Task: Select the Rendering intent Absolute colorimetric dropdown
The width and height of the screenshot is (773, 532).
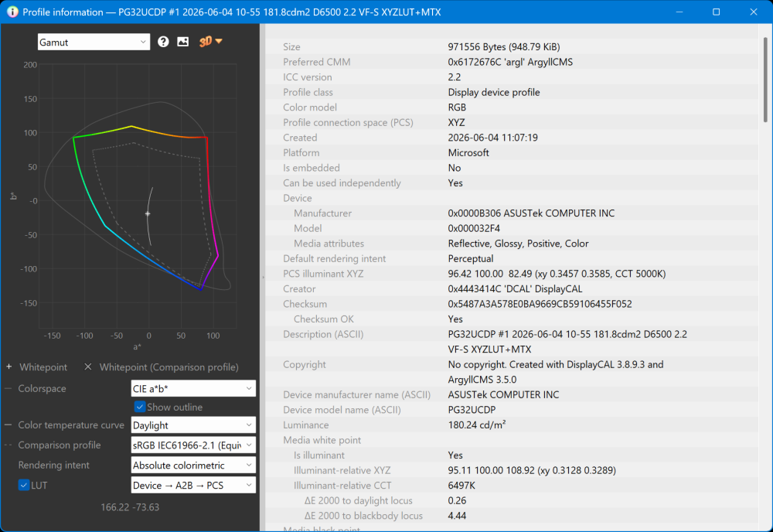Action: pos(193,465)
